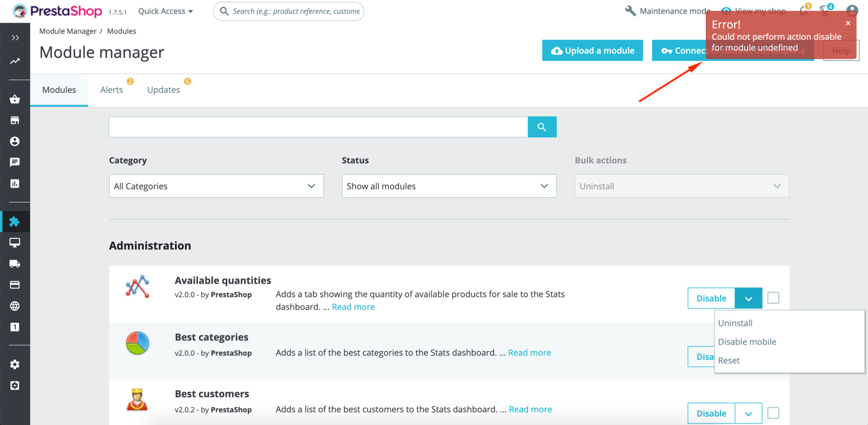The width and height of the screenshot is (868, 425).
Task: Open the Stats chart icon in sidebar
Action: click(15, 184)
